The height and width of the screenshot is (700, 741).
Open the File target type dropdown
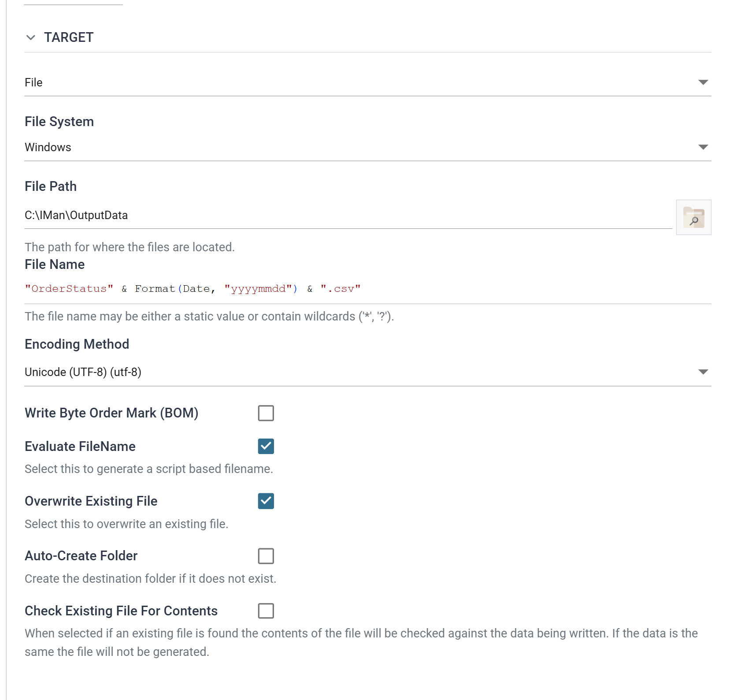[368, 82]
